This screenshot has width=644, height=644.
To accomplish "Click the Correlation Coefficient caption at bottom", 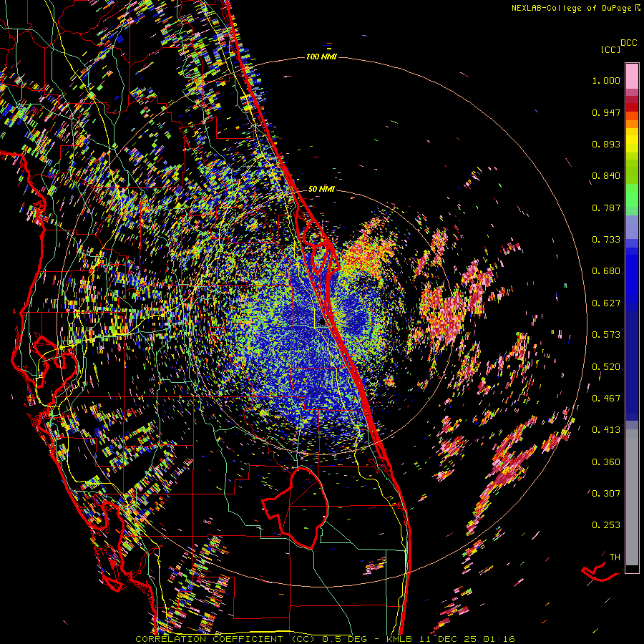I will (325, 639).
